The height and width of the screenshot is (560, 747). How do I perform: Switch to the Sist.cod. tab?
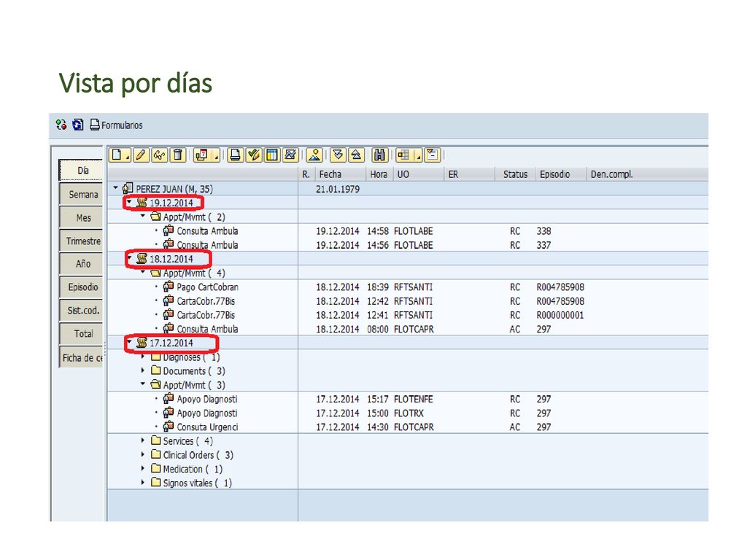81,311
